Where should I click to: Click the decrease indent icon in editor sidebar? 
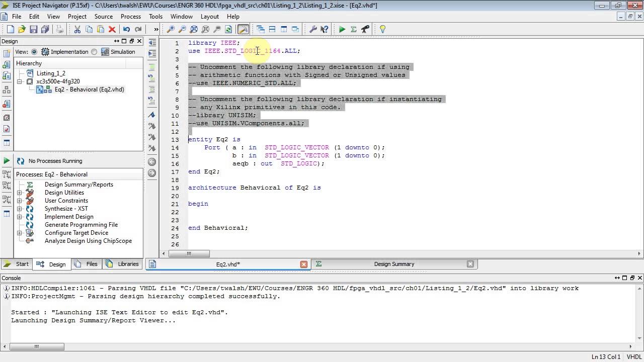(x=152, y=43)
